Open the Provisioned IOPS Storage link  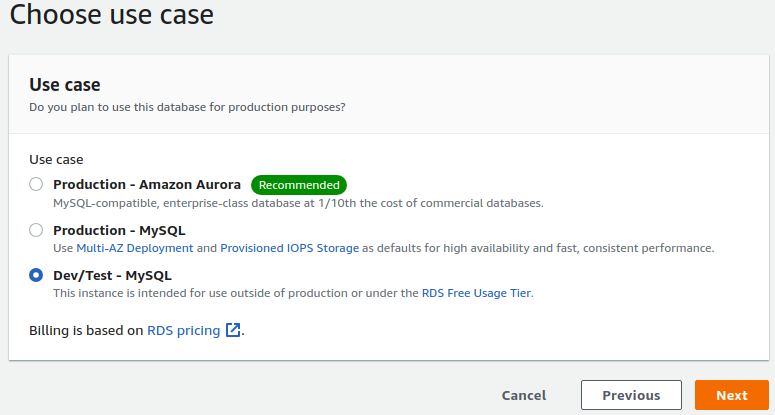pos(289,248)
